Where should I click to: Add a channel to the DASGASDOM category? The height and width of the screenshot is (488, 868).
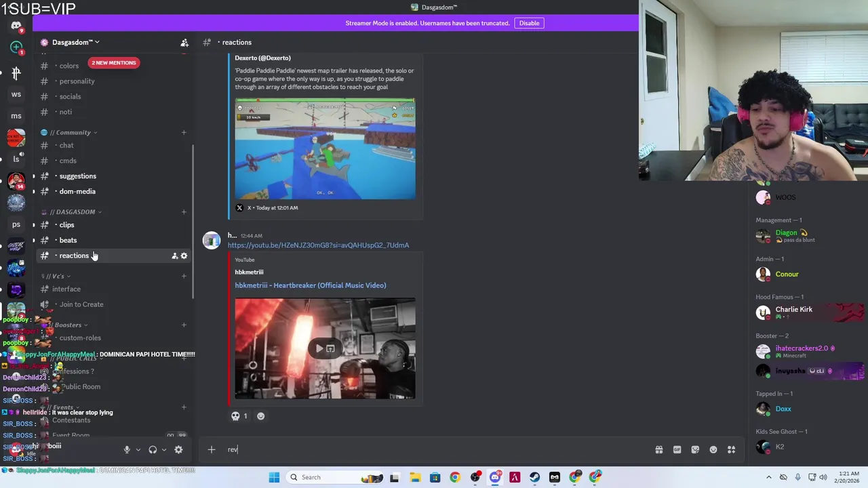click(x=184, y=211)
